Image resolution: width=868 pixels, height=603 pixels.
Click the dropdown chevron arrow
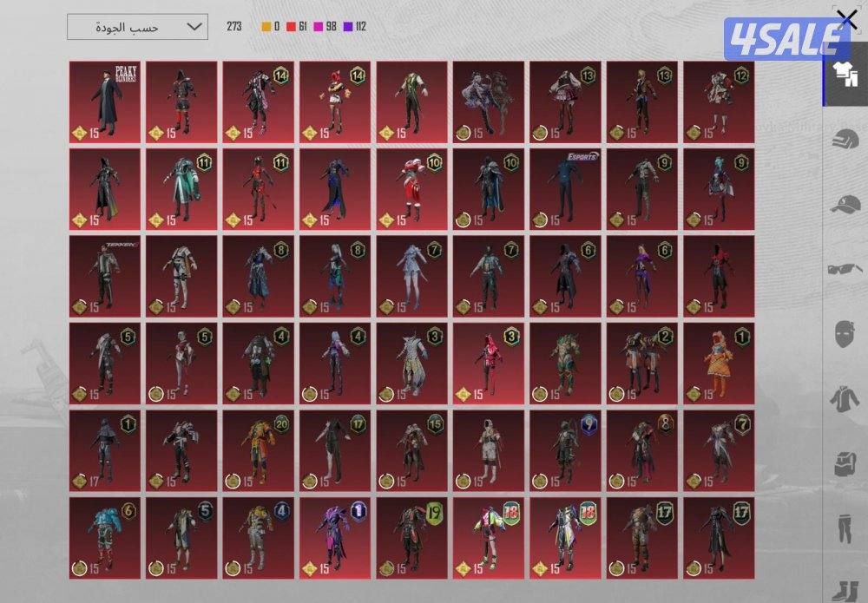point(194,27)
